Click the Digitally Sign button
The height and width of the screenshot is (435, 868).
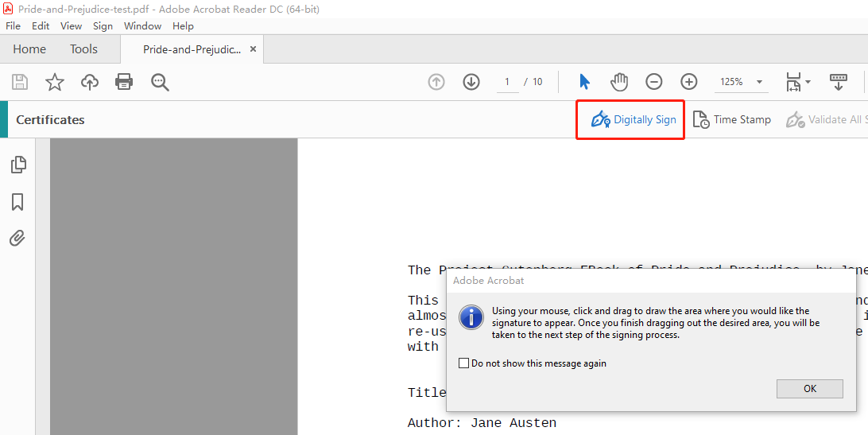tap(634, 120)
